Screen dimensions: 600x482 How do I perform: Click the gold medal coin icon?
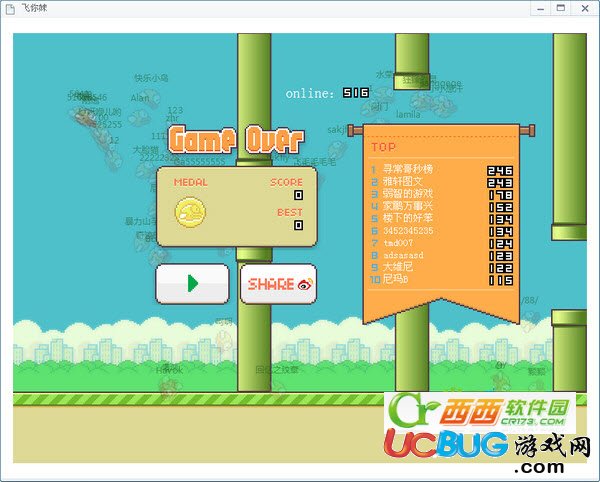point(190,212)
